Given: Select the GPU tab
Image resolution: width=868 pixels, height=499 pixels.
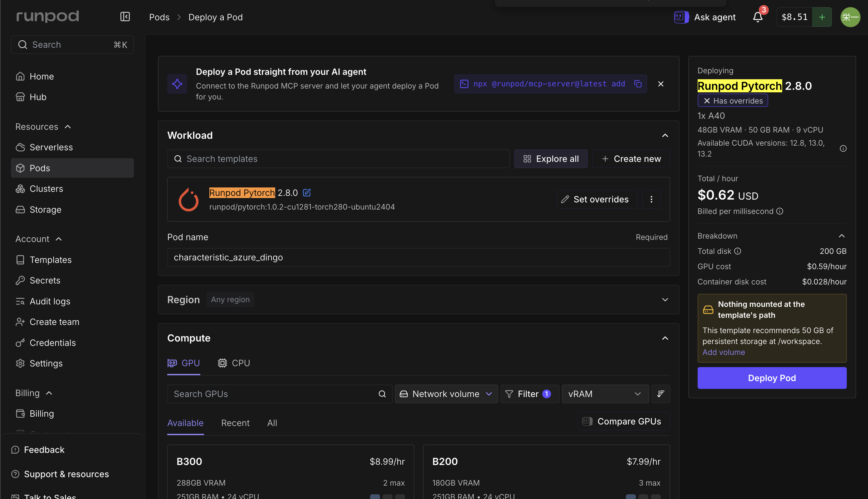Looking at the screenshot, I should point(183,363).
